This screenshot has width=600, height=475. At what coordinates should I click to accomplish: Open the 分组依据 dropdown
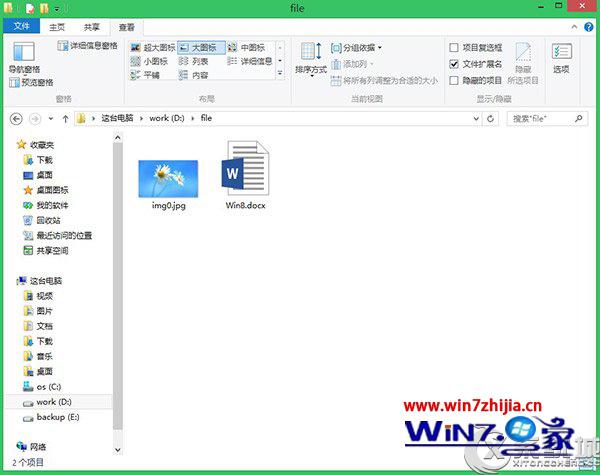pyautogui.click(x=357, y=48)
